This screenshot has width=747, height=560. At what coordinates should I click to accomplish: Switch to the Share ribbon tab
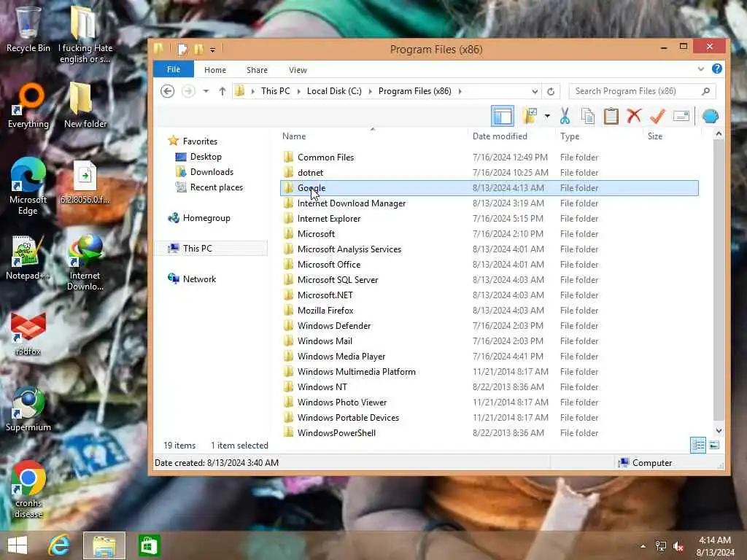tap(257, 69)
